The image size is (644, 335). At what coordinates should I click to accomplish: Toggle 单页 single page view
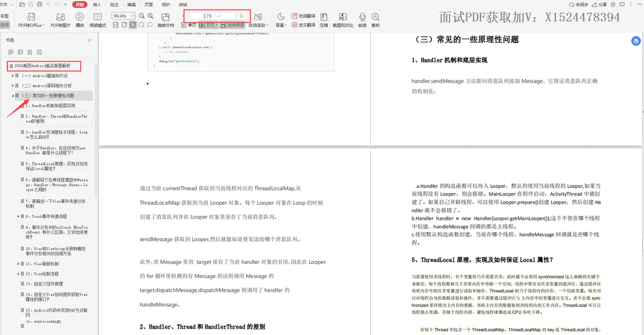pyautogui.click(x=189, y=25)
